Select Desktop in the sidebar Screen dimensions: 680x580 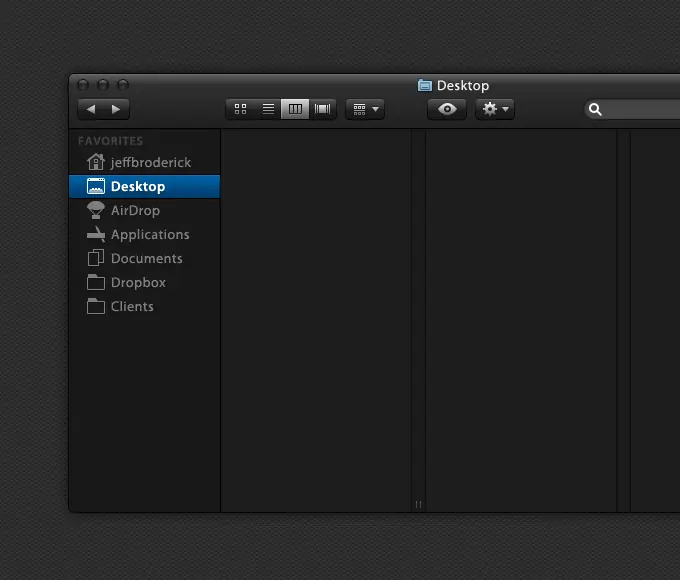[145, 187]
